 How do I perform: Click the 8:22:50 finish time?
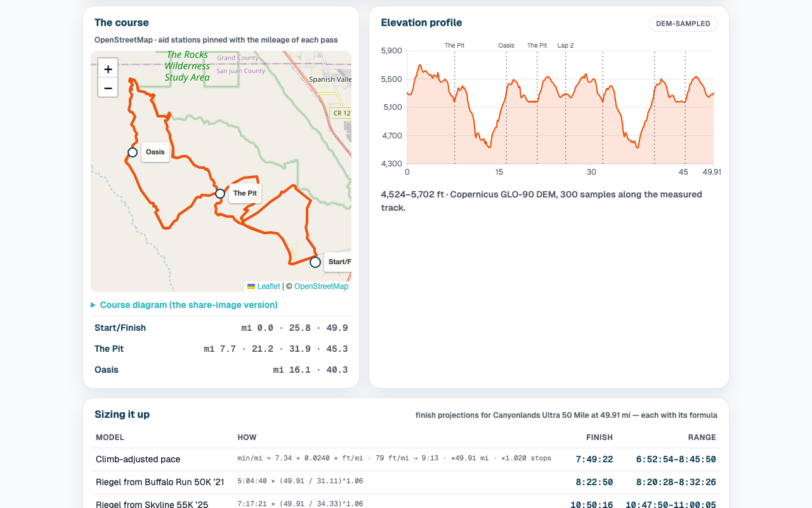click(594, 483)
